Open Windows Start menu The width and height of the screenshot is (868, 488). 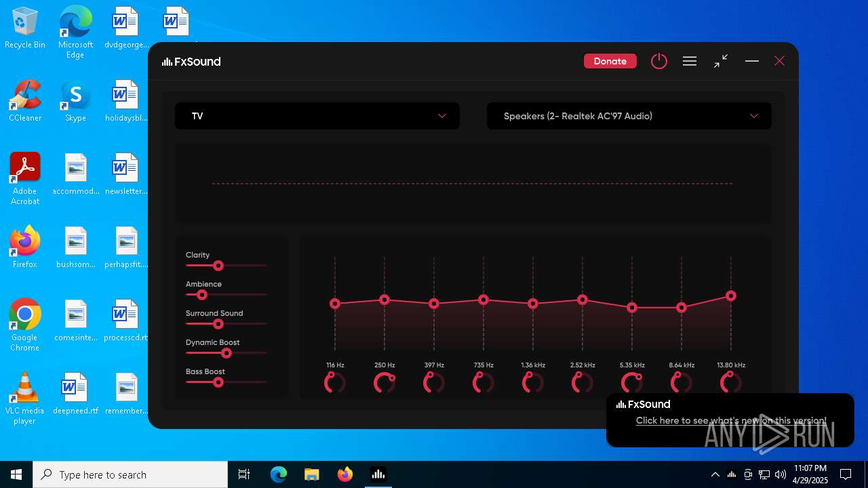coord(16,474)
